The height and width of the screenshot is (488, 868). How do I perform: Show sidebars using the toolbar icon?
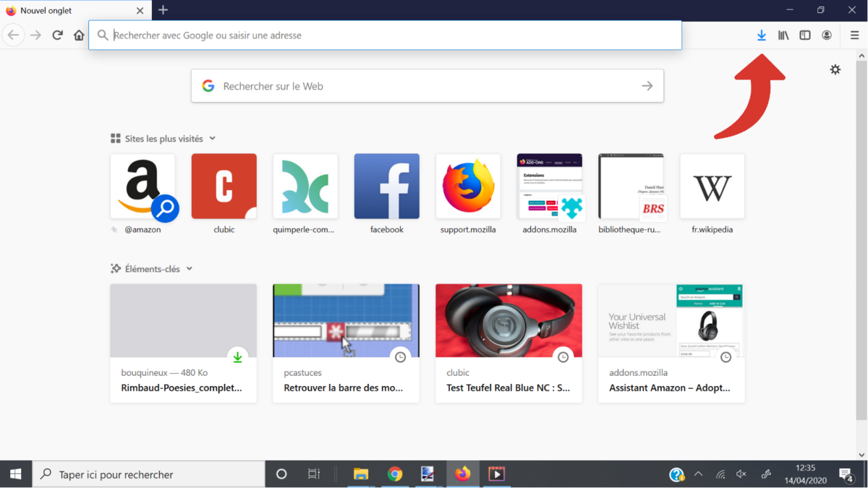point(805,35)
